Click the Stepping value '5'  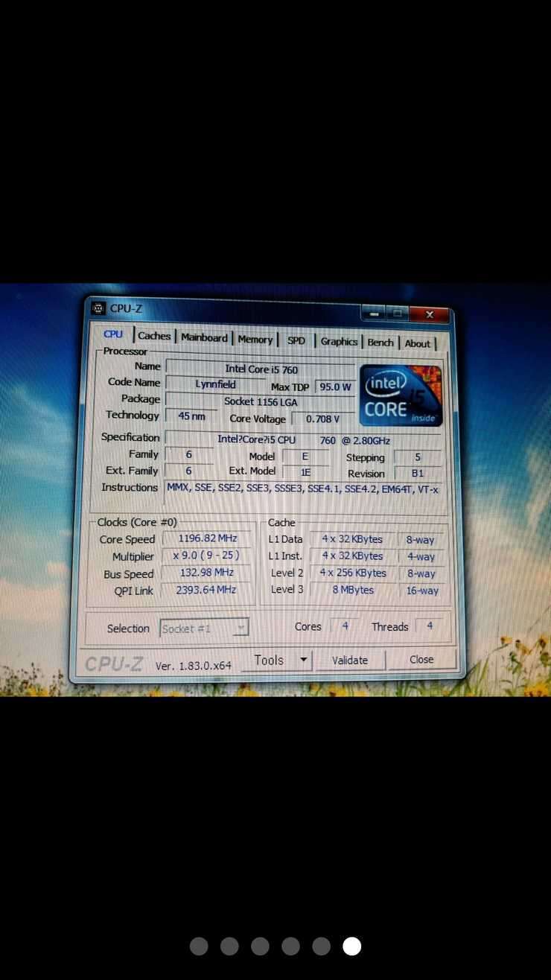[x=418, y=458]
